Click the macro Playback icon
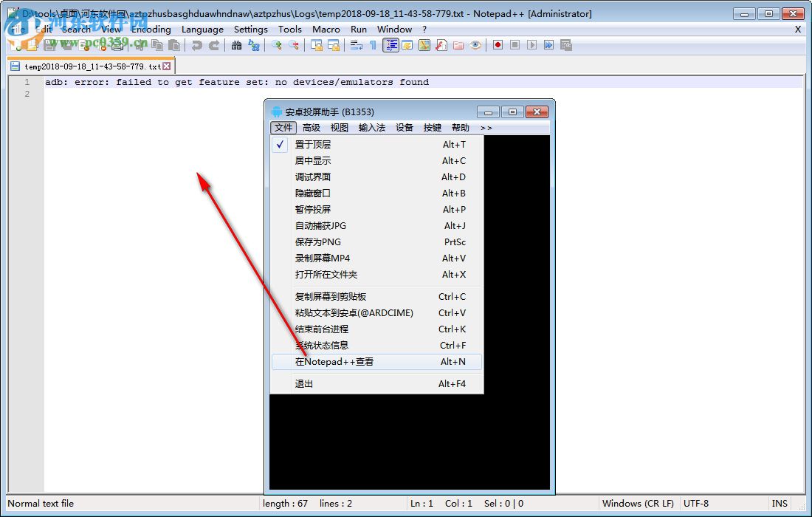 (531, 45)
